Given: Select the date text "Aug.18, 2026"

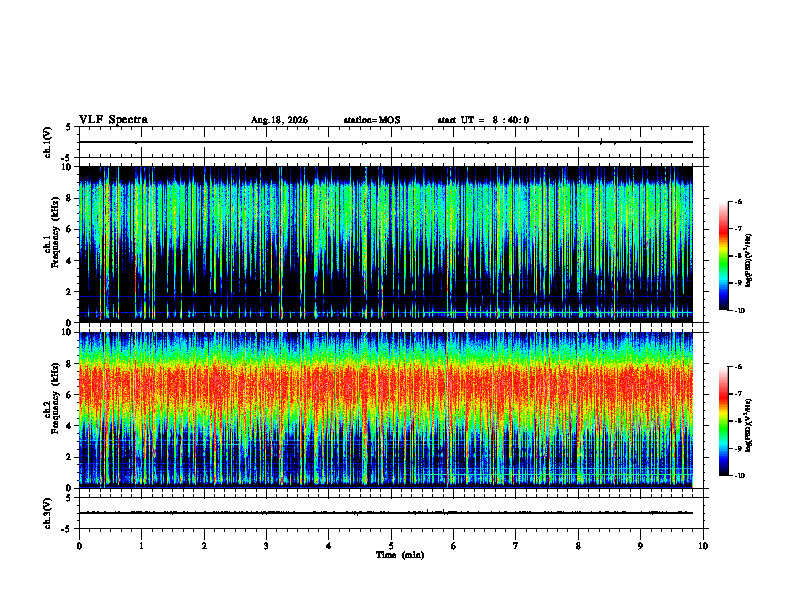Looking at the screenshot, I should pyautogui.click(x=279, y=120).
